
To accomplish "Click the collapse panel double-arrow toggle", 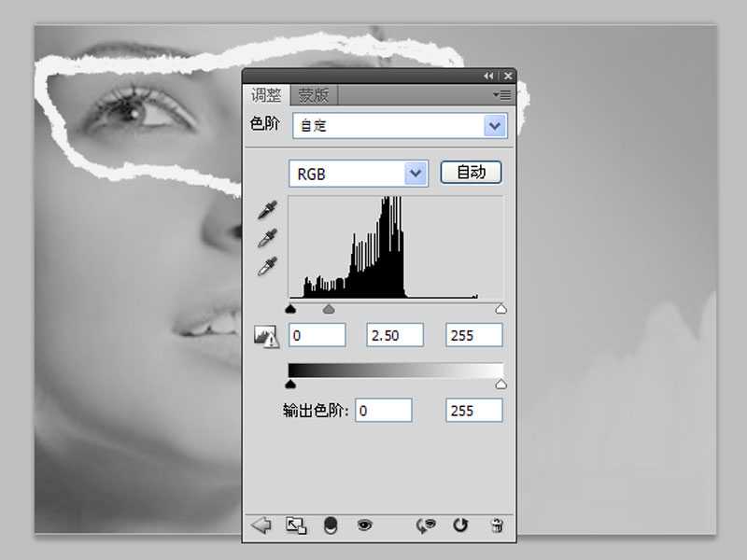I will click(489, 76).
